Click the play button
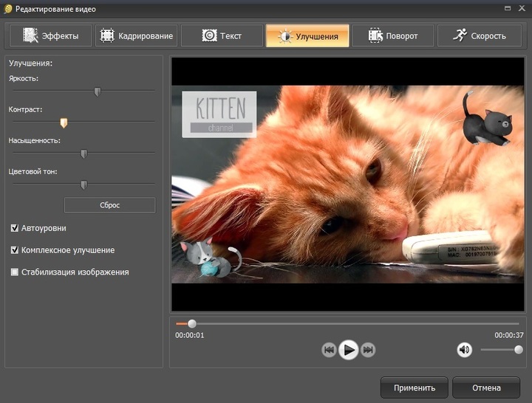532x403 pixels. point(349,350)
